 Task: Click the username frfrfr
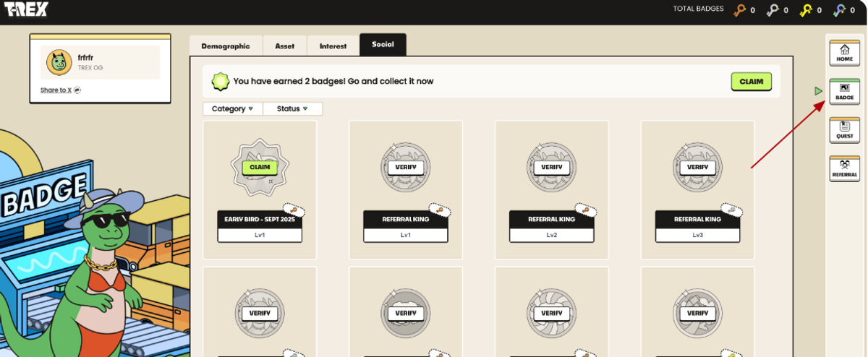coord(85,58)
